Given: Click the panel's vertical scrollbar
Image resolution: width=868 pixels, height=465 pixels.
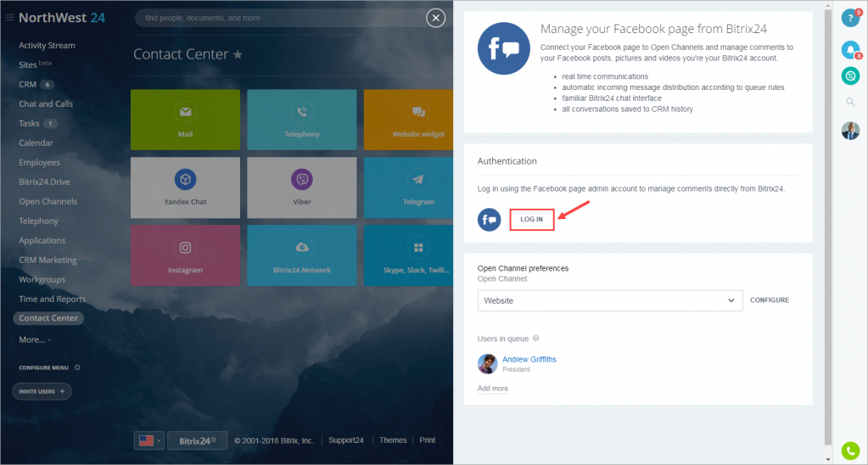Looking at the screenshot, I should pyautogui.click(x=828, y=227).
